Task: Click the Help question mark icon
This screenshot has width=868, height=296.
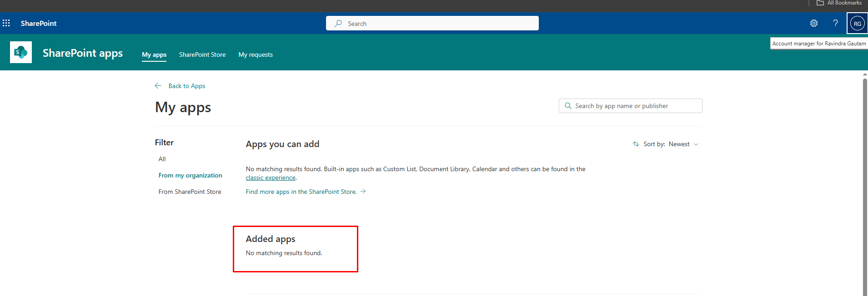Action: coord(835,23)
